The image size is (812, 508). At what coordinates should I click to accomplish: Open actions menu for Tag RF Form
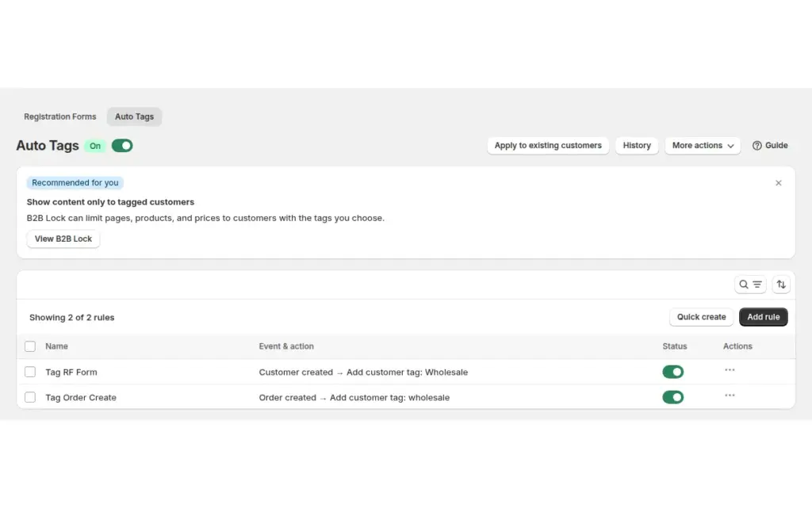[x=730, y=370]
